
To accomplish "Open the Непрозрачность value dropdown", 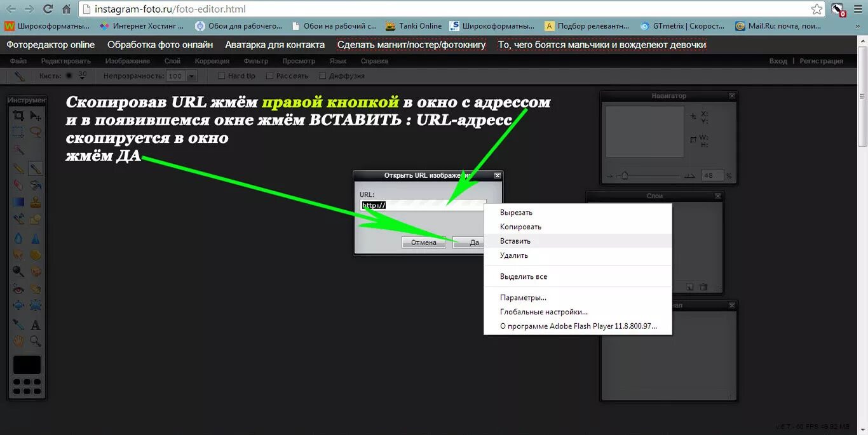I will pos(190,76).
